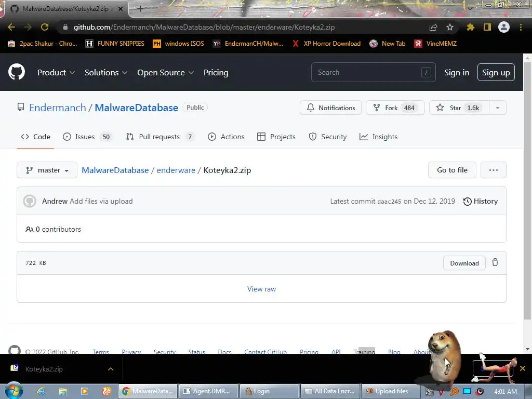This screenshot has width=532, height=399.
Task: Open the Pricing page link
Action: pyautogui.click(x=216, y=73)
